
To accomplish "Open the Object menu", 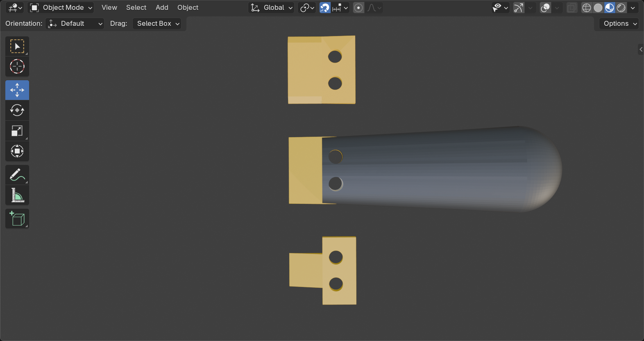I will (x=188, y=7).
